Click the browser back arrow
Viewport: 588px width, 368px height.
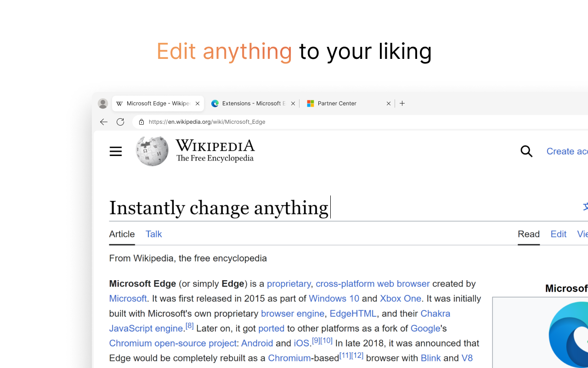click(x=103, y=122)
